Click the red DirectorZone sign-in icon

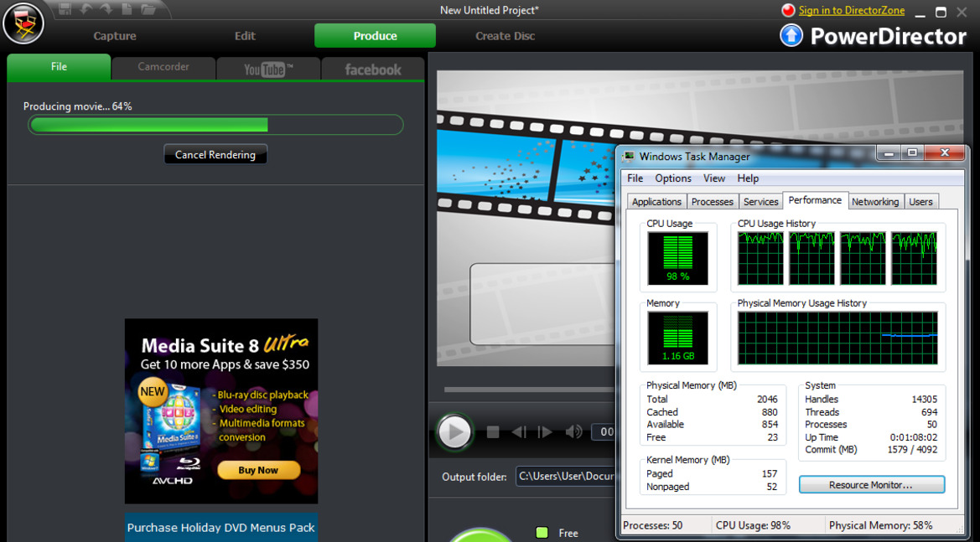pyautogui.click(x=788, y=10)
